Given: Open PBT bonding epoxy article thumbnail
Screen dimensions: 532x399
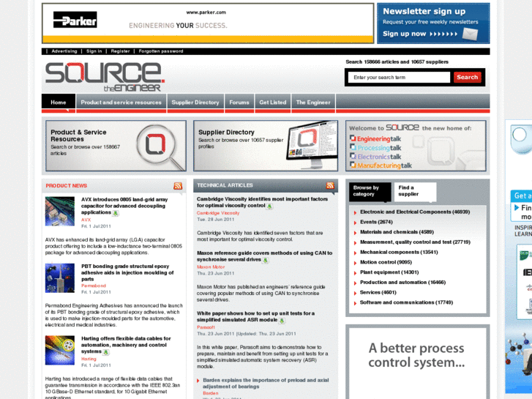Looking at the screenshot, I should [60, 278].
